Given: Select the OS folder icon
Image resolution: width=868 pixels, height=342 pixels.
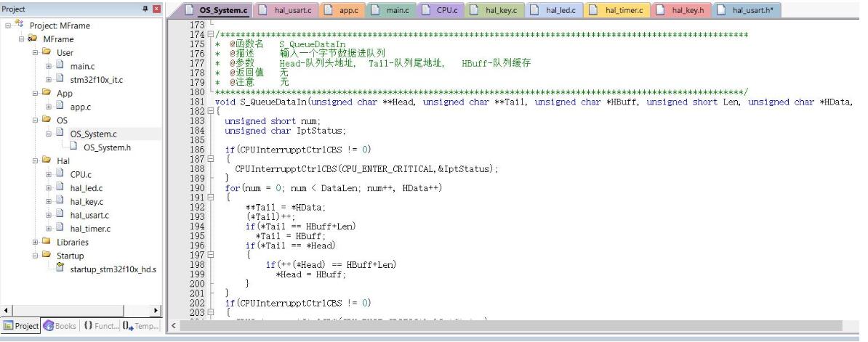Looking at the screenshot, I should [46, 120].
